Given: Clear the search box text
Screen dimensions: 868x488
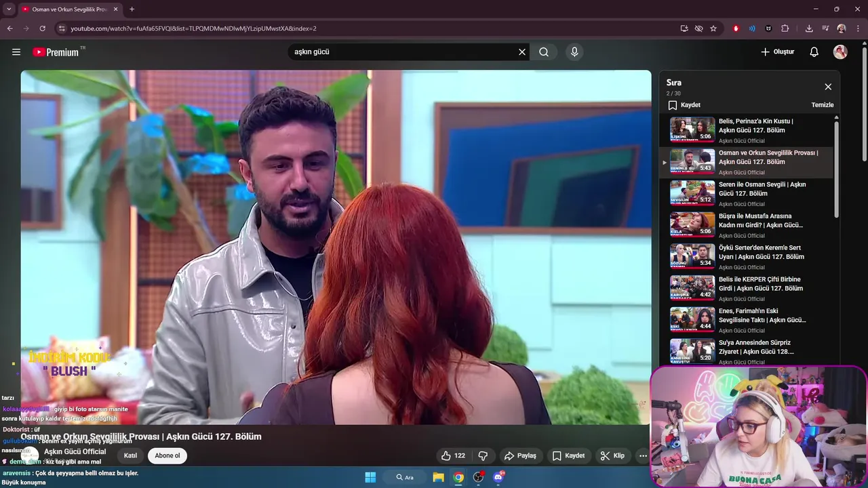Looking at the screenshot, I should tap(522, 52).
